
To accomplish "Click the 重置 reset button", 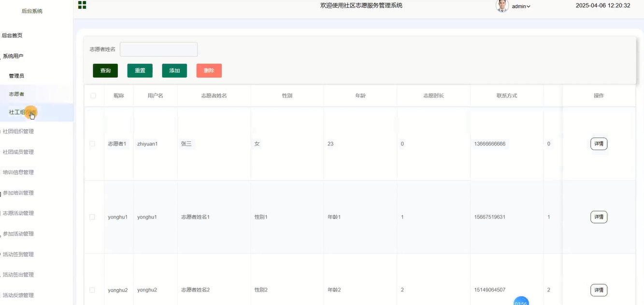I will tap(140, 70).
